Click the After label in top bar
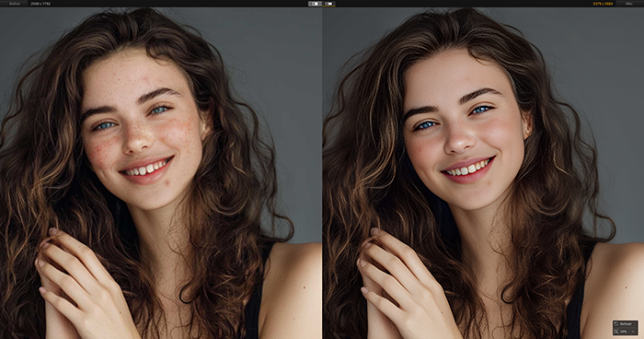The width and height of the screenshot is (644, 339). point(628,4)
